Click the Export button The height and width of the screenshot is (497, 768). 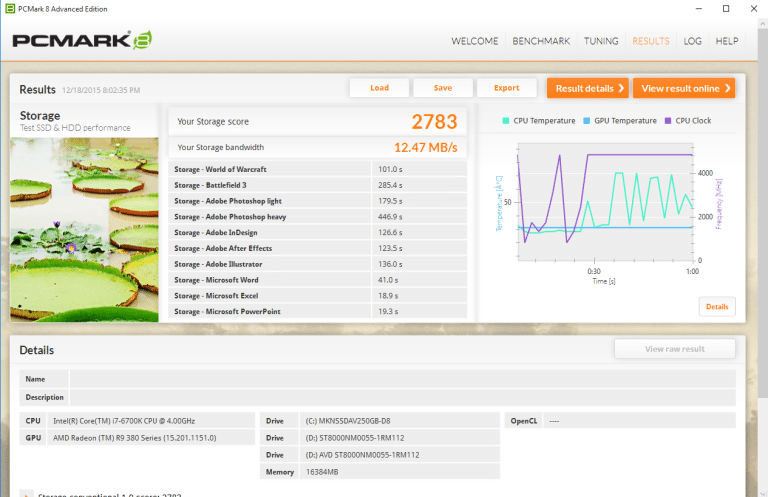tap(506, 88)
